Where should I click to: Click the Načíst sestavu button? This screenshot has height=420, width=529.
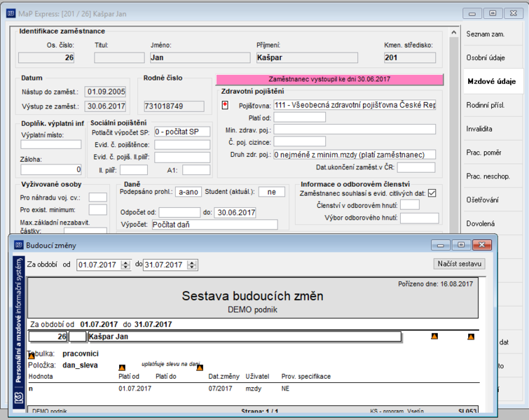click(459, 264)
